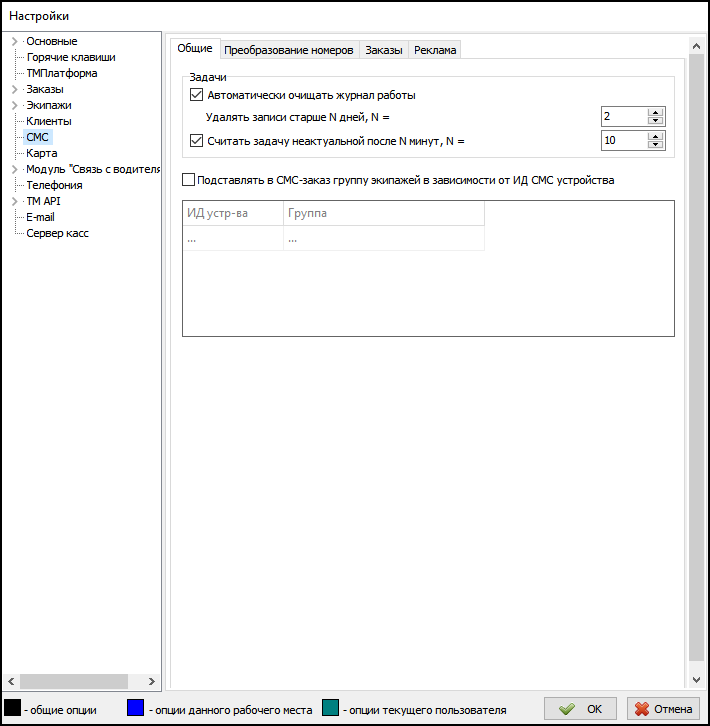Select Телефония in the settings tree

[54, 185]
